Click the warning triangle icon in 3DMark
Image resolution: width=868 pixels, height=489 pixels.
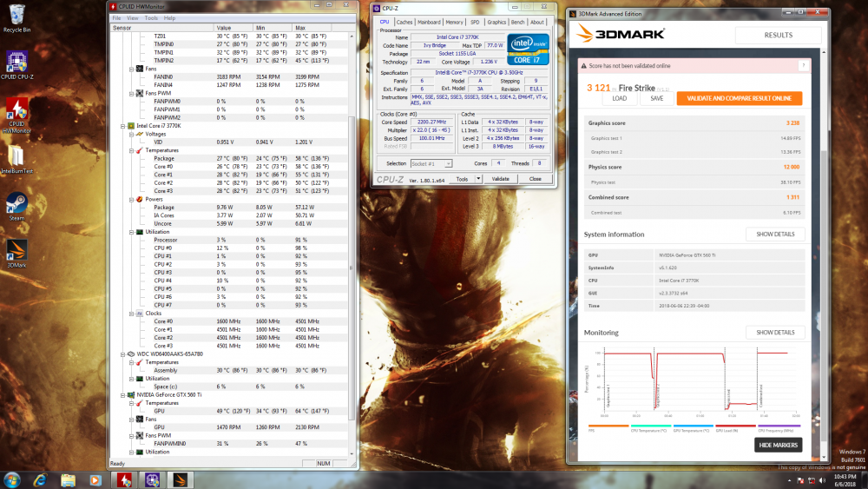583,65
